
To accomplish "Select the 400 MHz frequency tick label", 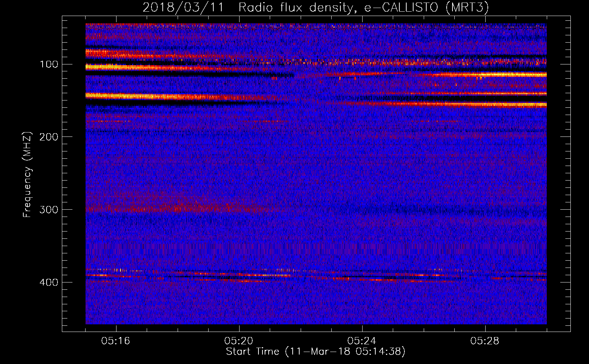I will (49, 282).
